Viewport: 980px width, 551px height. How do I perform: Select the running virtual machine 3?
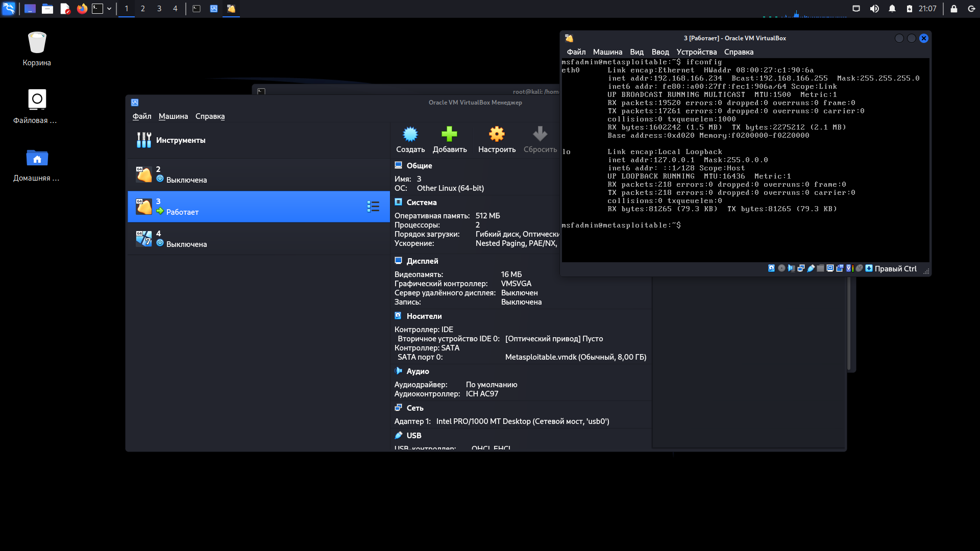[258, 207]
